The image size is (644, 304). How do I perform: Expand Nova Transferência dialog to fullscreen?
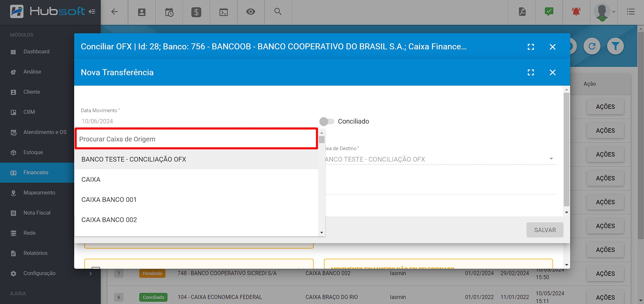(x=531, y=72)
